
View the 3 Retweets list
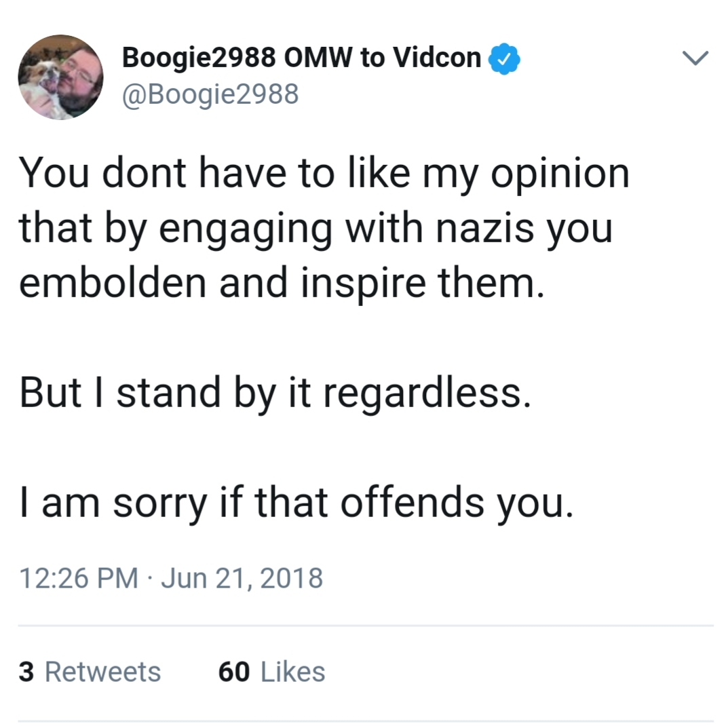(90, 672)
